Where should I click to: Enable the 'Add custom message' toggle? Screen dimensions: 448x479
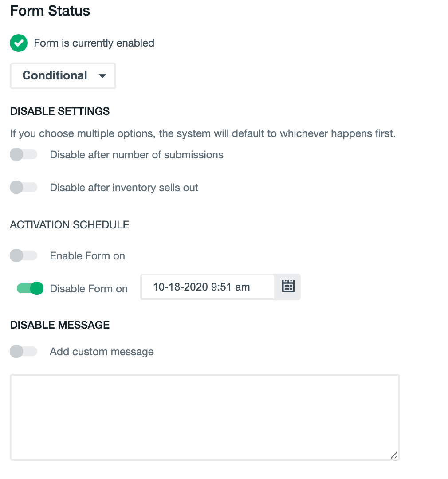coord(24,351)
